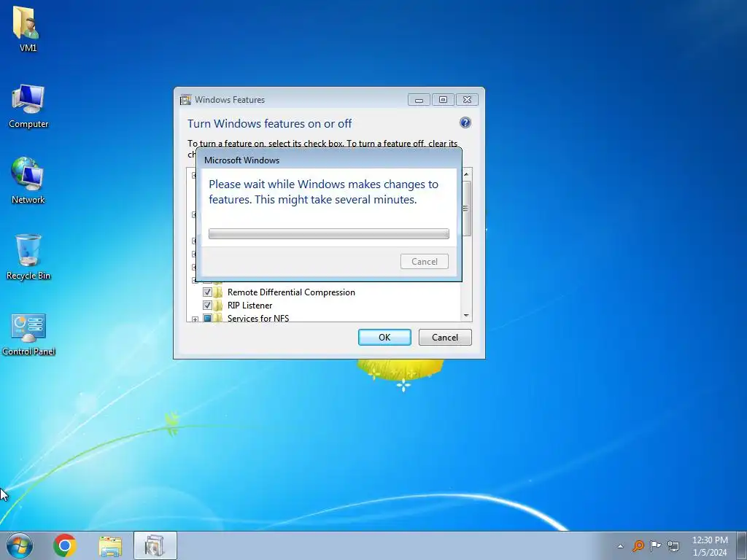Viewport: 747px width, 560px height.
Task: Open the network tray icon
Action: (673, 545)
